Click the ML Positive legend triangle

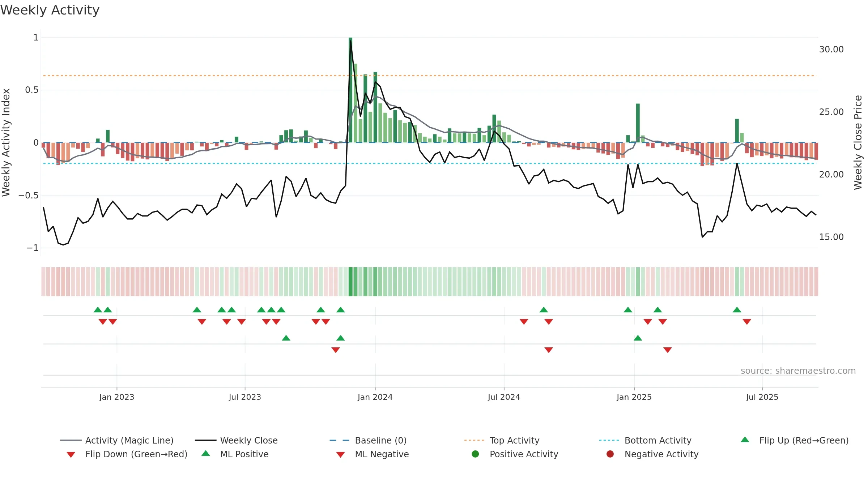click(x=205, y=453)
